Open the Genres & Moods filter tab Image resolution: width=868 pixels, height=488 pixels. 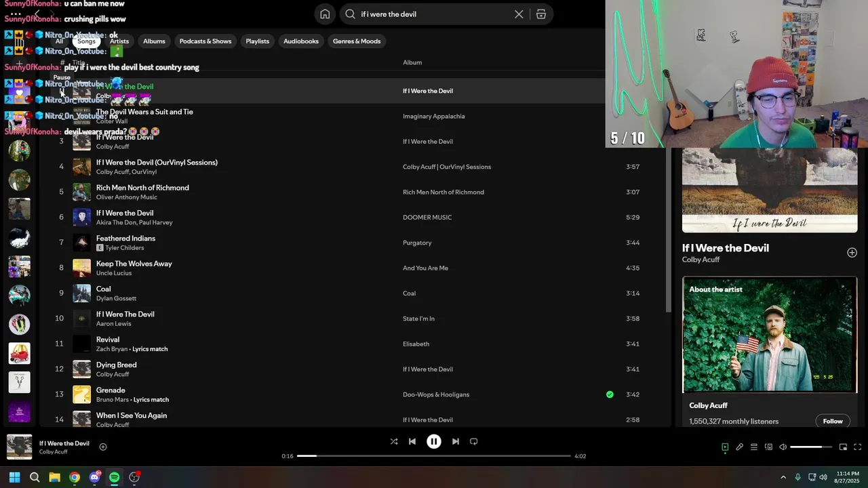point(357,41)
